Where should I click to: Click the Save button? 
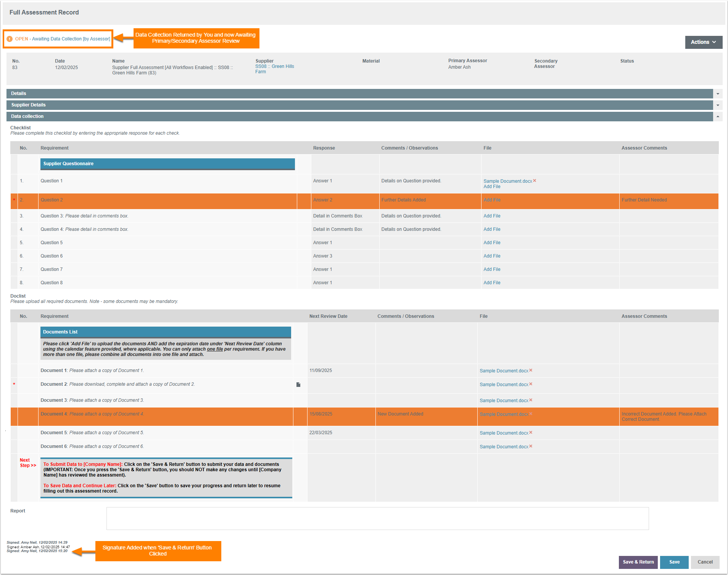point(674,562)
